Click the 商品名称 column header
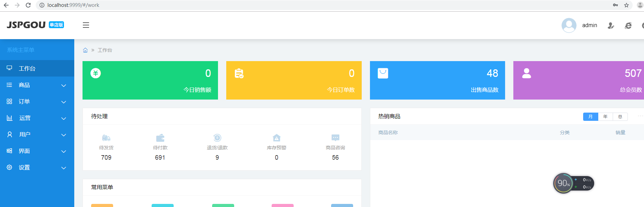The width and height of the screenshot is (644, 207). point(388,133)
